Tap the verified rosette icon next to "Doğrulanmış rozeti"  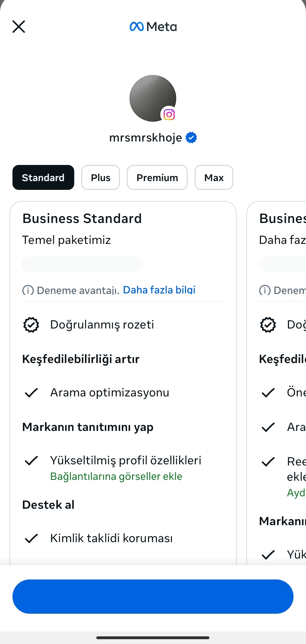(x=31, y=325)
